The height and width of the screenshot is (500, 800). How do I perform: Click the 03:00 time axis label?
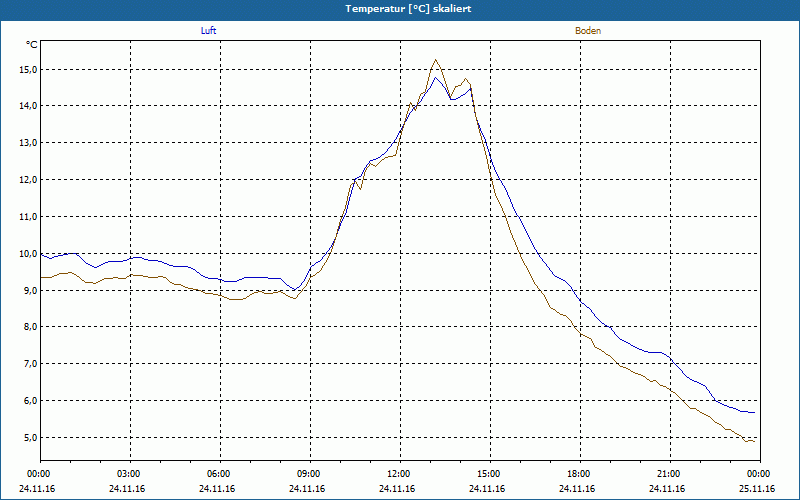point(131,474)
